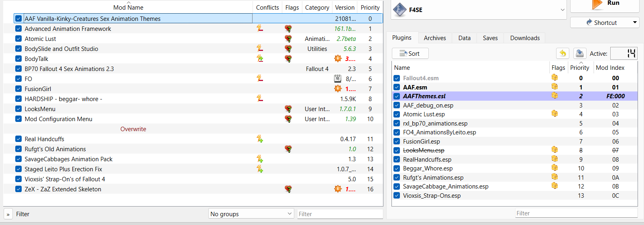Open the F4SE executable dropdown

[562, 10]
